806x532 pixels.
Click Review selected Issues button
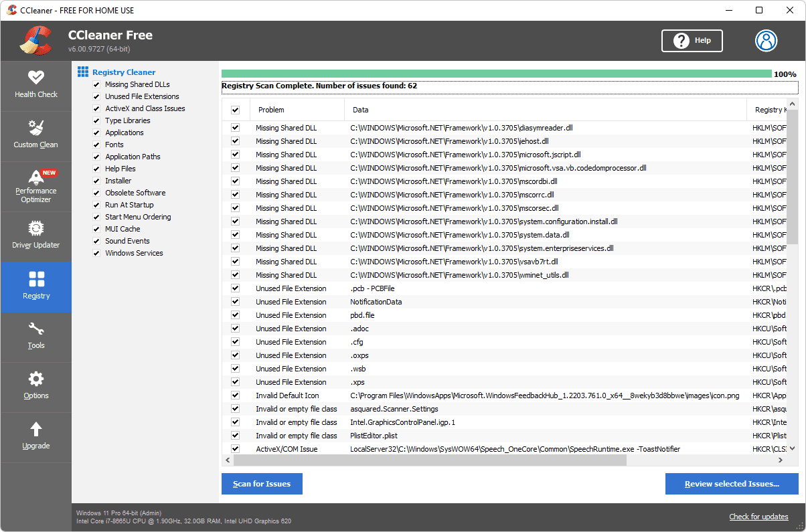coord(732,483)
